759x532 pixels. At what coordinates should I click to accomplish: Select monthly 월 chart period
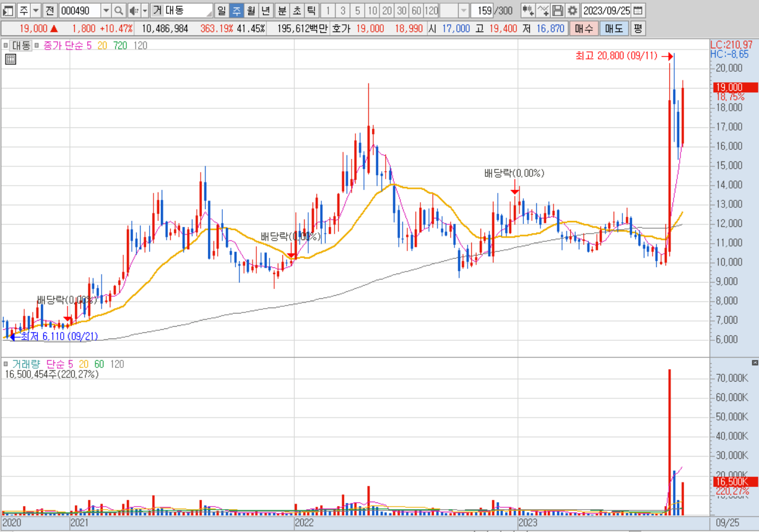tap(251, 11)
